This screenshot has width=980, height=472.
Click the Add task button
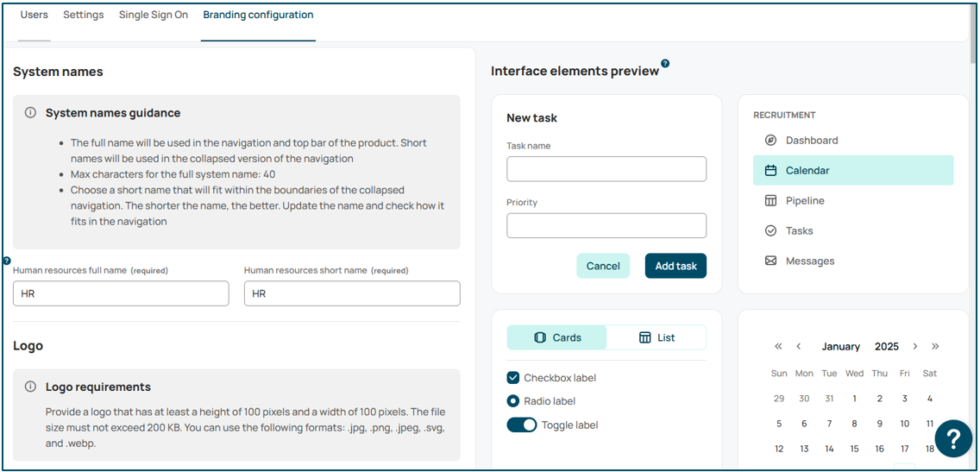click(x=675, y=266)
